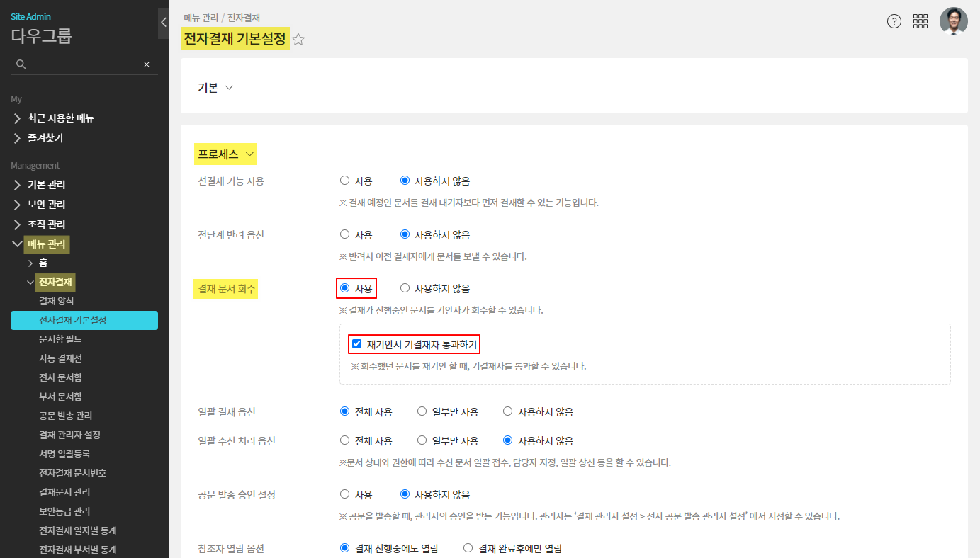
Task: Select 일부만 사용 for 일괄 결재 옵션
Action: click(422, 411)
